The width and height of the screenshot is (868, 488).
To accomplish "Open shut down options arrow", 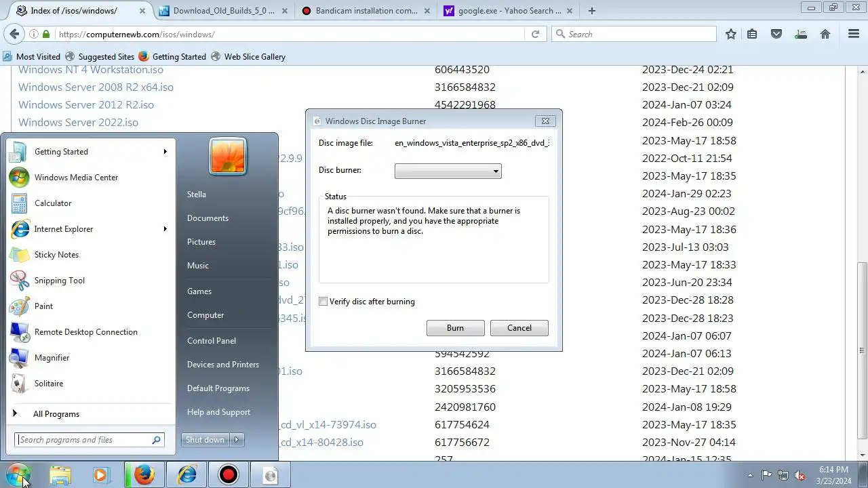I will pos(237,440).
